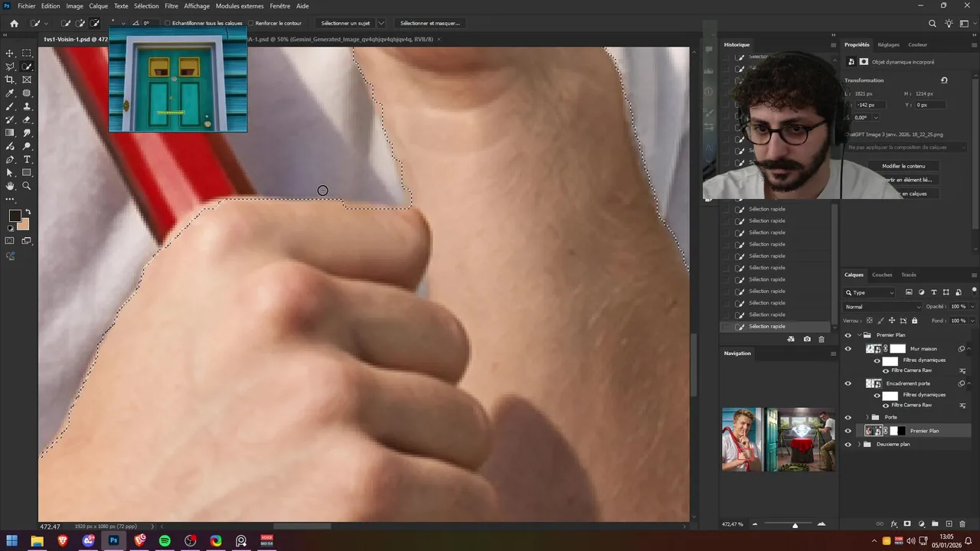Viewport: 980px width, 551px height.
Task: Select the Pen tool
Action: tap(10, 160)
